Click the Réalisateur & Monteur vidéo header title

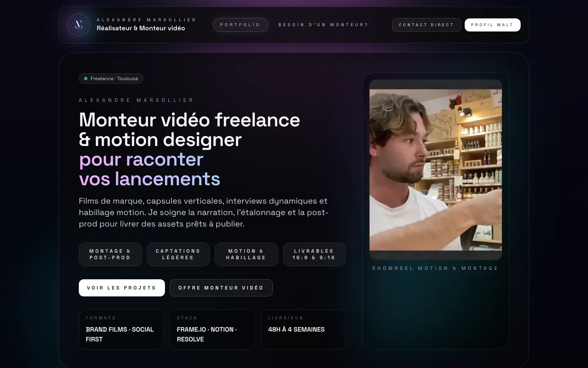pyautogui.click(x=141, y=28)
